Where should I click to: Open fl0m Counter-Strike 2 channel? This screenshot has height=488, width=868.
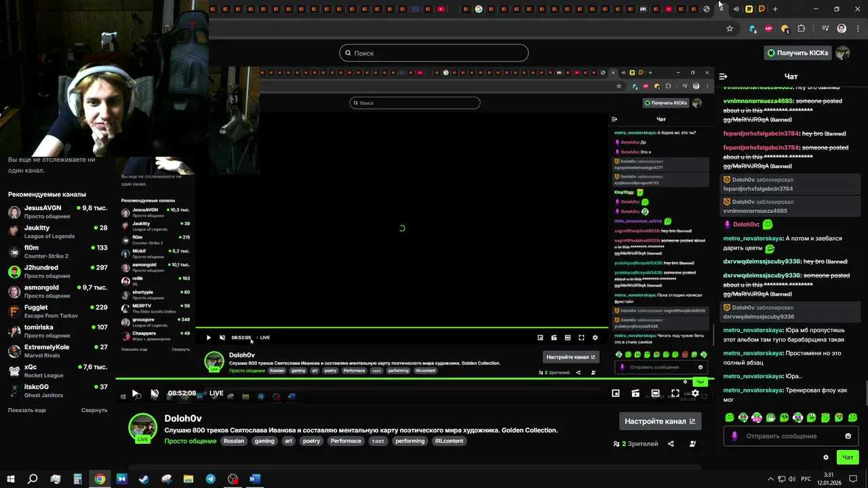(58, 251)
